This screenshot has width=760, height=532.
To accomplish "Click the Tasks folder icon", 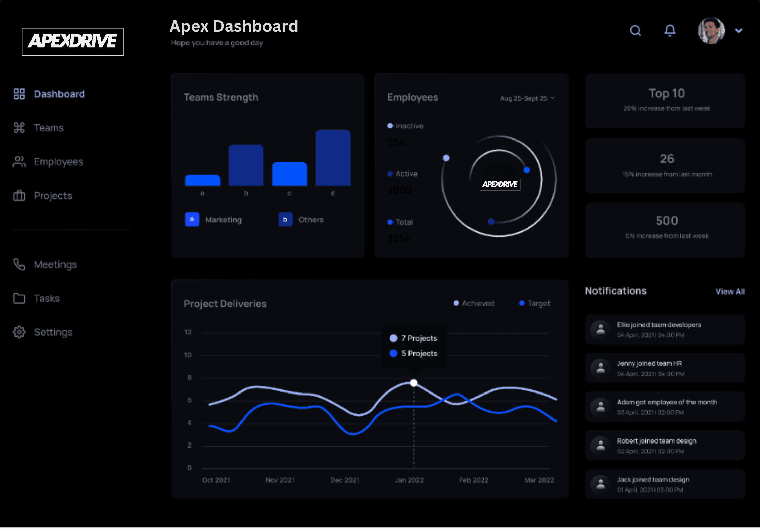I will coord(19,298).
